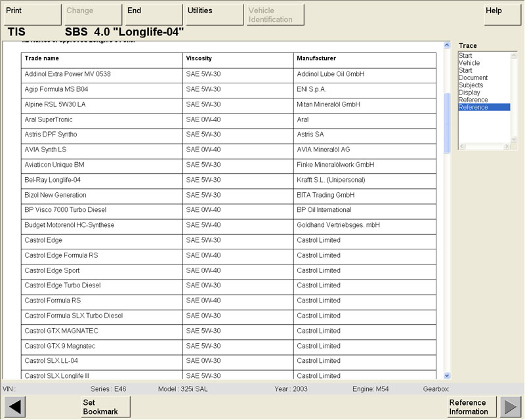Click BITA Trading GmbH manufacturer
The height and width of the screenshot is (420, 525).
coord(325,195)
